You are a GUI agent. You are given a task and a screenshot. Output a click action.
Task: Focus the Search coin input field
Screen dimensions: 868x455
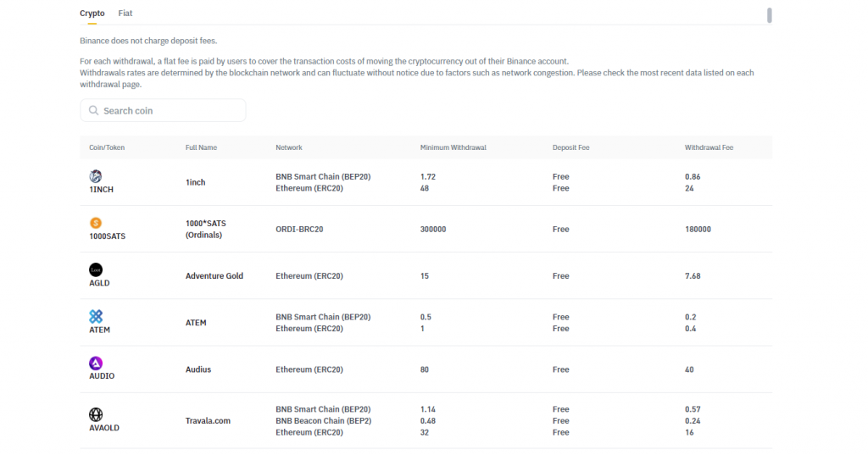[170, 111]
